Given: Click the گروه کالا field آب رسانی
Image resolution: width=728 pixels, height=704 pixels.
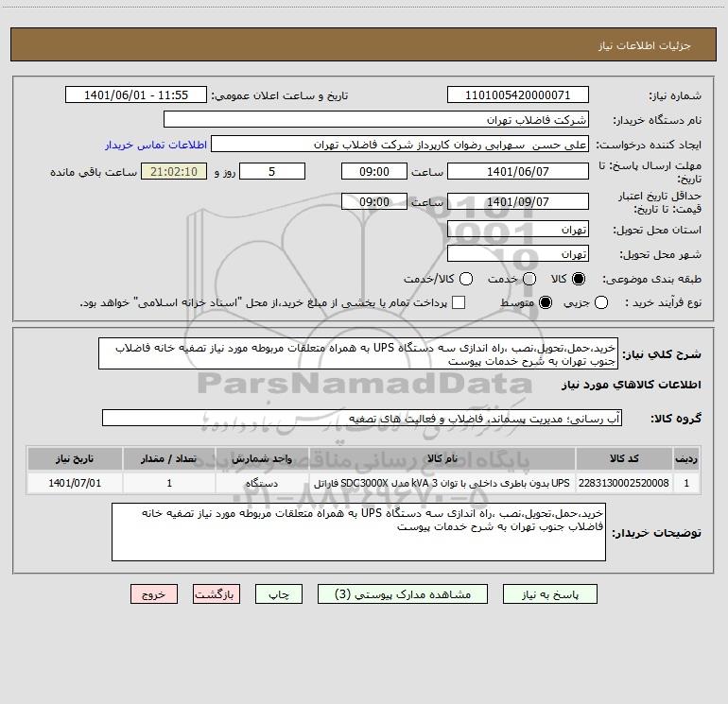Looking at the screenshot, I should click(x=362, y=418).
